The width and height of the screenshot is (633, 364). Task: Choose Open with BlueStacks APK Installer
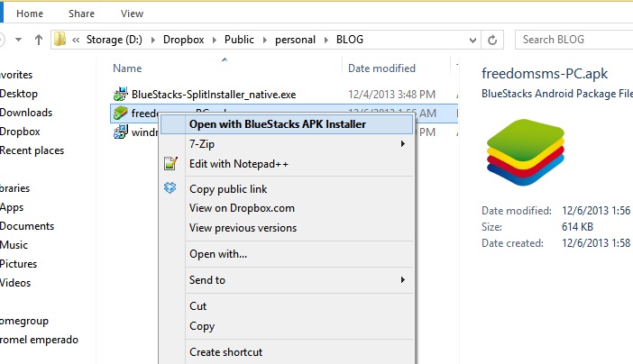pos(278,124)
